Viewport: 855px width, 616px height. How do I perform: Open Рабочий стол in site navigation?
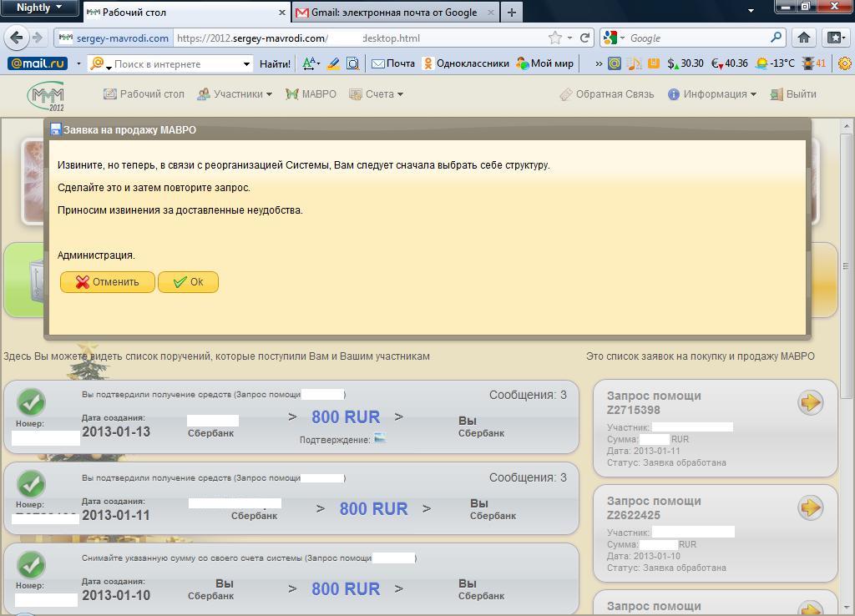pyautogui.click(x=144, y=93)
